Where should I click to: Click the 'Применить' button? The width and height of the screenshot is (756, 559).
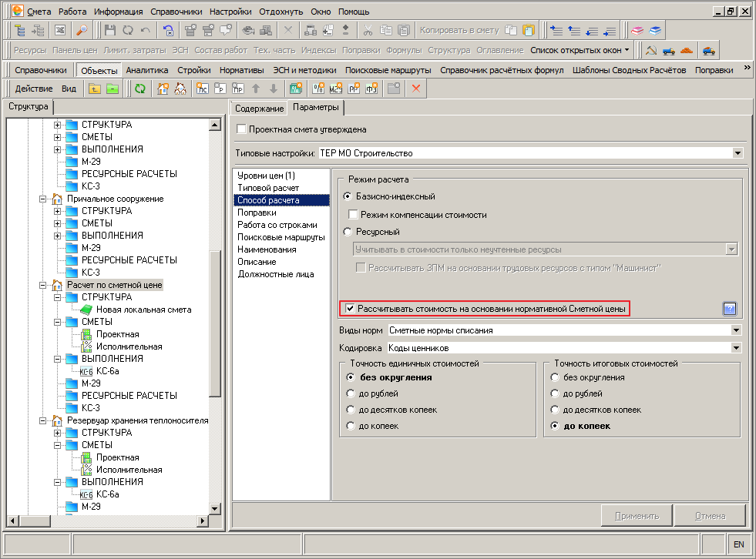(x=637, y=516)
